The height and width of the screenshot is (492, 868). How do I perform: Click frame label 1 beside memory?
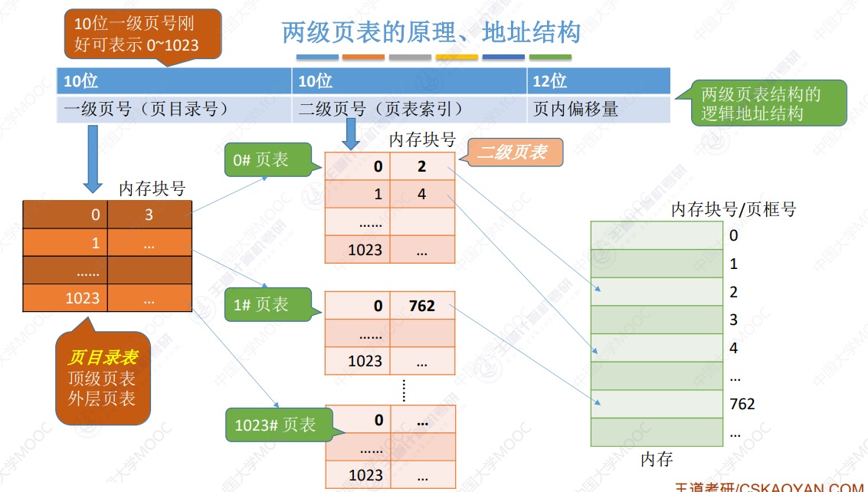(733, 264)
